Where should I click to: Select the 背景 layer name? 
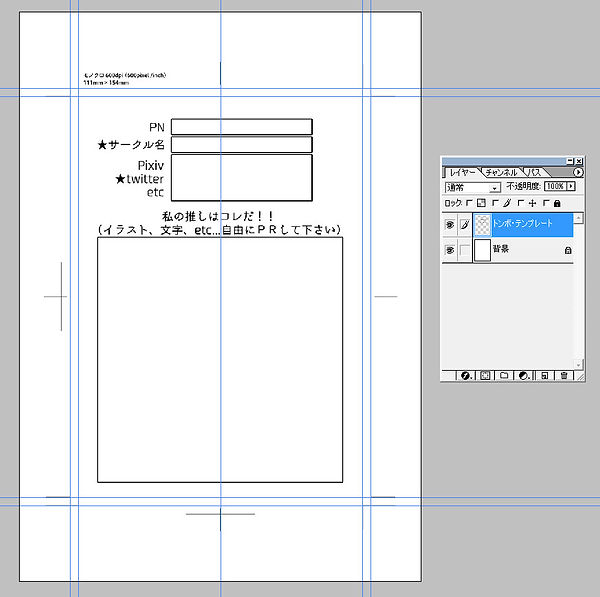point(501,249)
